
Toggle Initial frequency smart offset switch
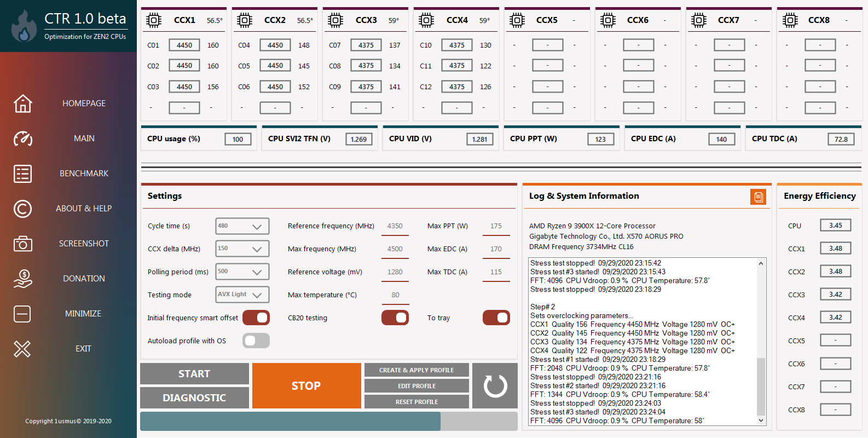[x=256, y=318]
